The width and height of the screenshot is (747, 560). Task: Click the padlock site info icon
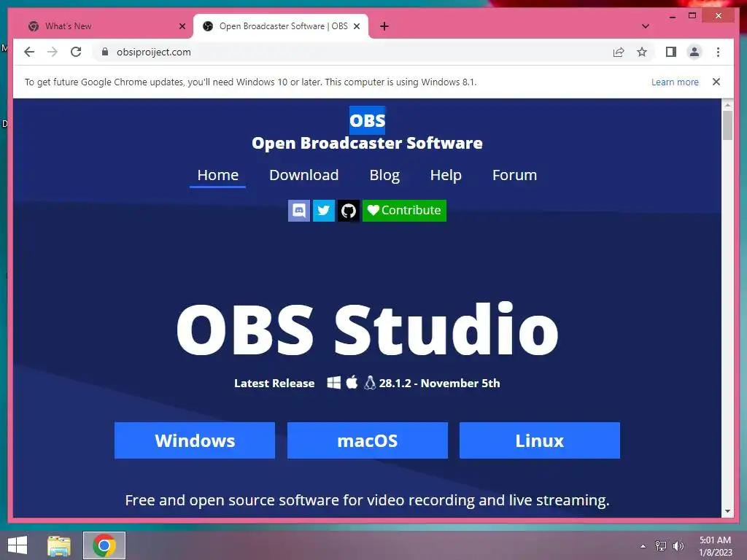pos(105,52)
